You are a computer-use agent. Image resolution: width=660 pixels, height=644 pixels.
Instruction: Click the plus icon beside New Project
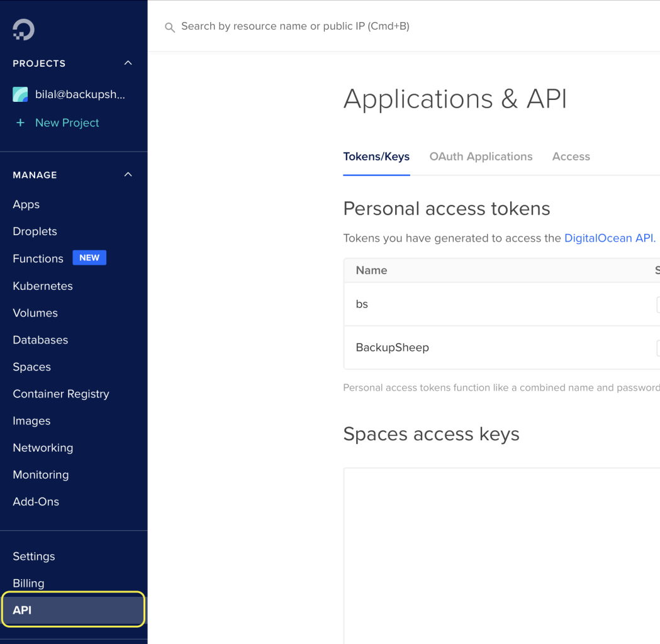[20, 123]
